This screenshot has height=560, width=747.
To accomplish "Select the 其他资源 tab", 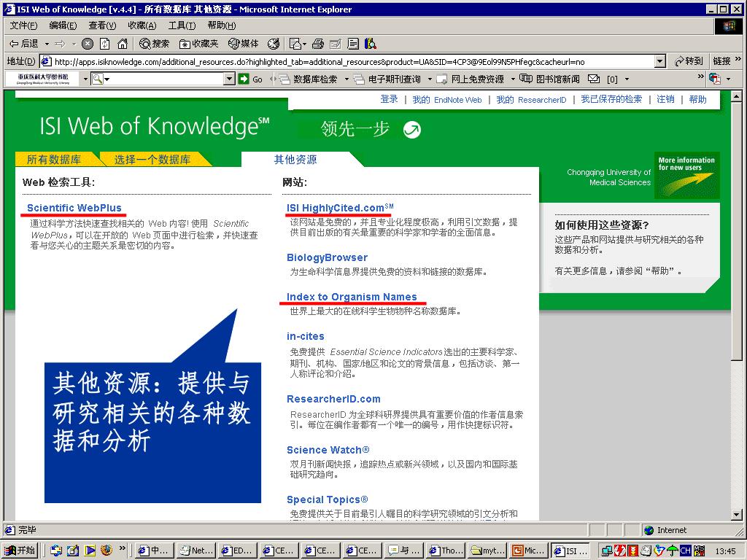I will pyautogui.click(x=295, y=160).
